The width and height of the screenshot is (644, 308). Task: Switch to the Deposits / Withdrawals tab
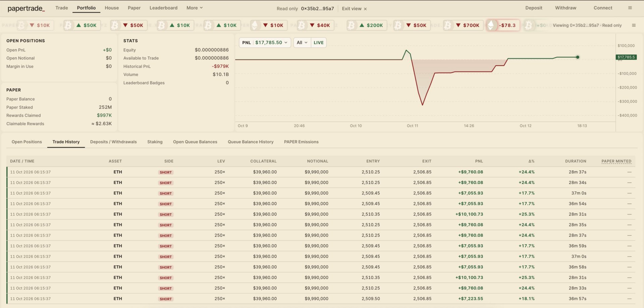click(x=113, y=142)
